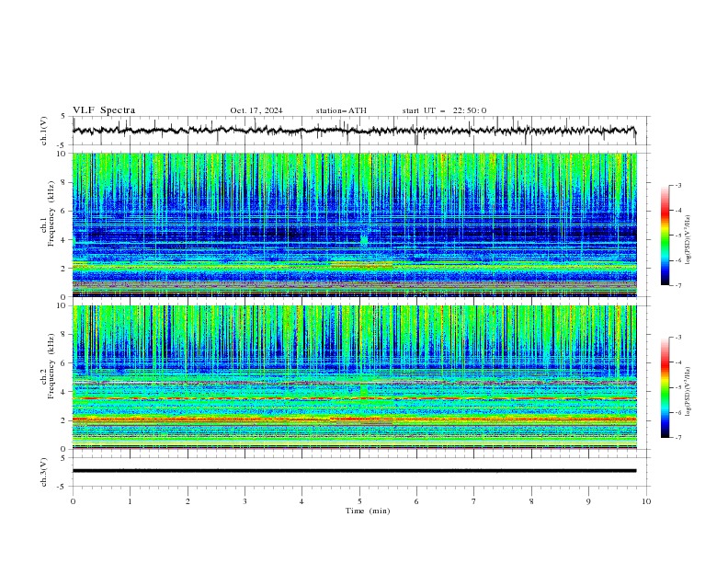Click the "Time (min)" axis label
The height and width of the screenshot is (563, 728).
coord(368,511)
